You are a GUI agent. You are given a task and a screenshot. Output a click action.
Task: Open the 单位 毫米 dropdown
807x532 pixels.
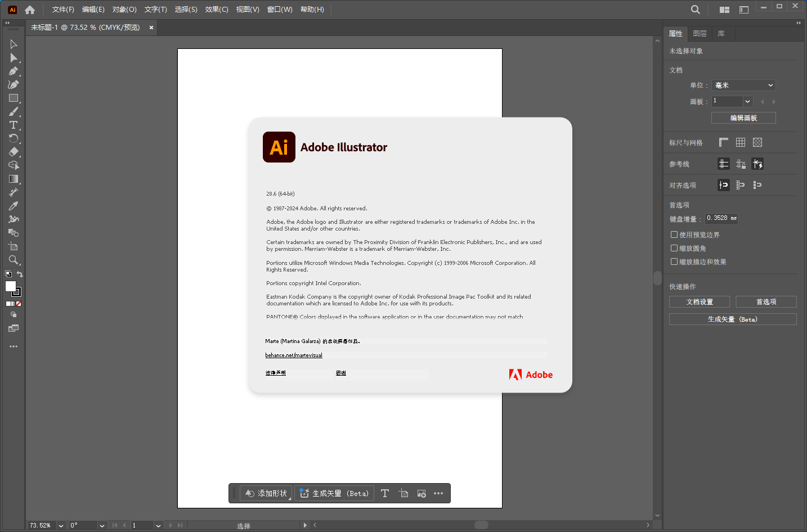[x=743, y=85]
